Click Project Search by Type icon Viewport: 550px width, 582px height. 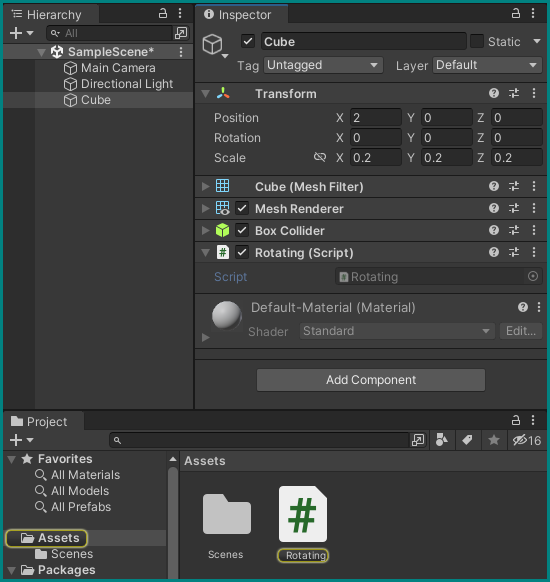(442, 440)
